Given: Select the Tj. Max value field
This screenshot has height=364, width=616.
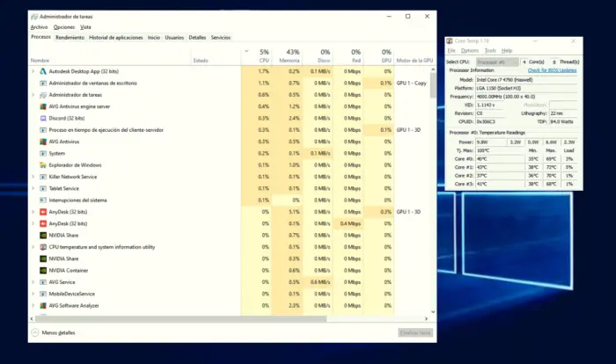Looking at the screenshot, I should 500,150.
